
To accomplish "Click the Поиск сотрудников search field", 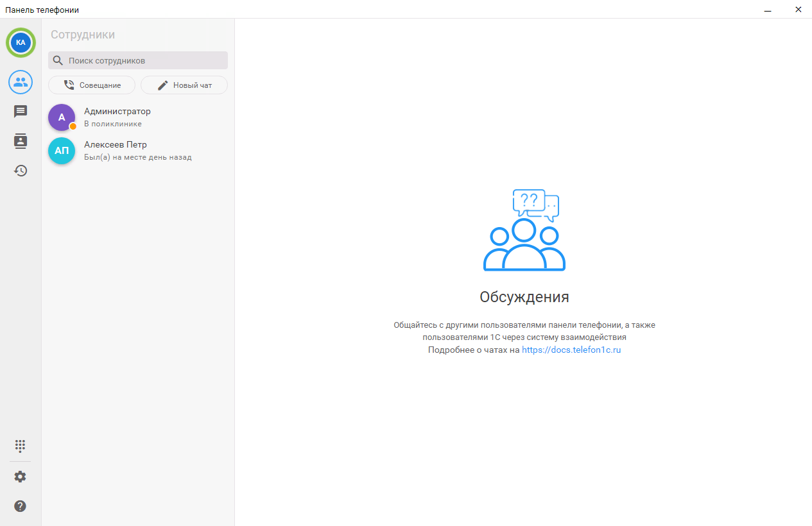I will 144,60.
